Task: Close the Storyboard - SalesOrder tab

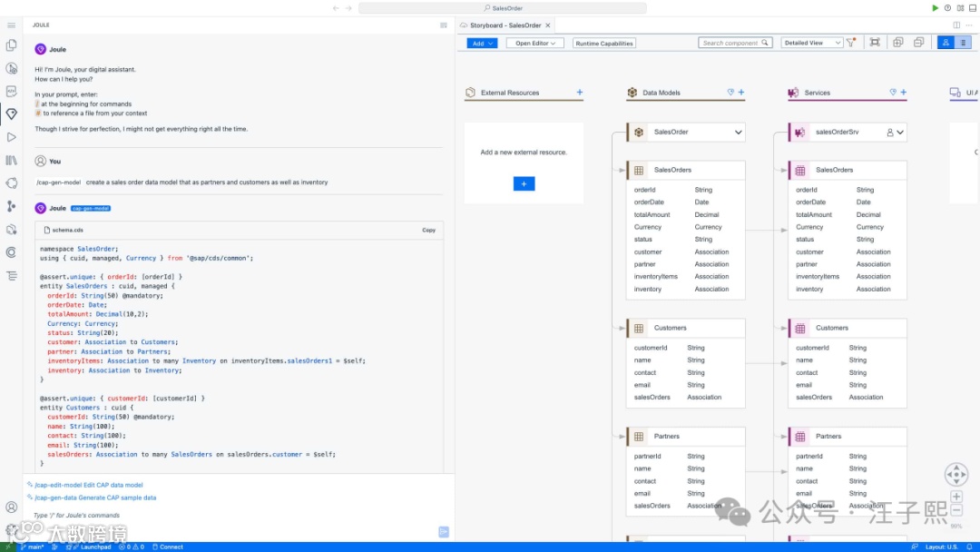Action: [x=547, y=25]
